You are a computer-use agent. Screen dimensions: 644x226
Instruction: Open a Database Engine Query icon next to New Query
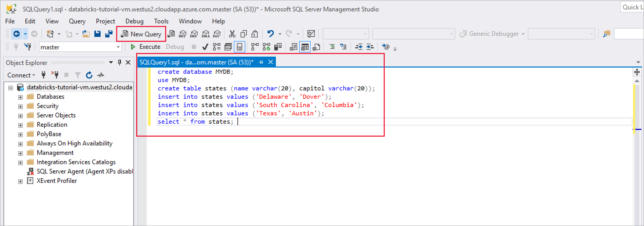click(x=171, y=34)
